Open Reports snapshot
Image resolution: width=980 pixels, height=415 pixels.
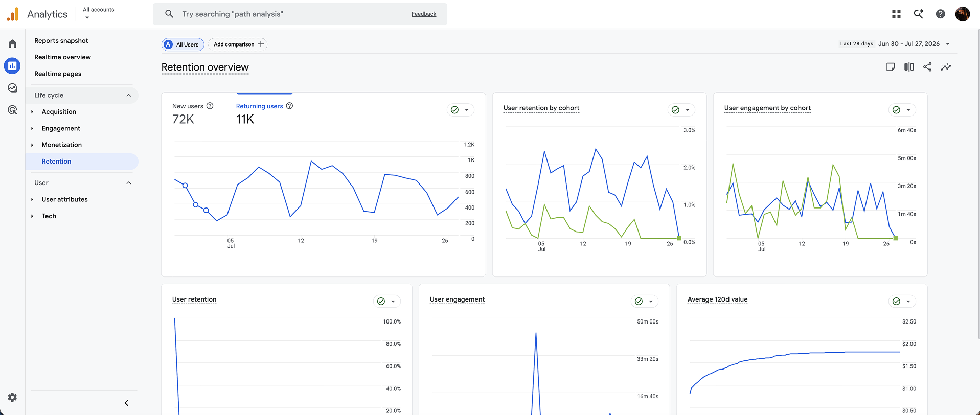click(61, 41)
